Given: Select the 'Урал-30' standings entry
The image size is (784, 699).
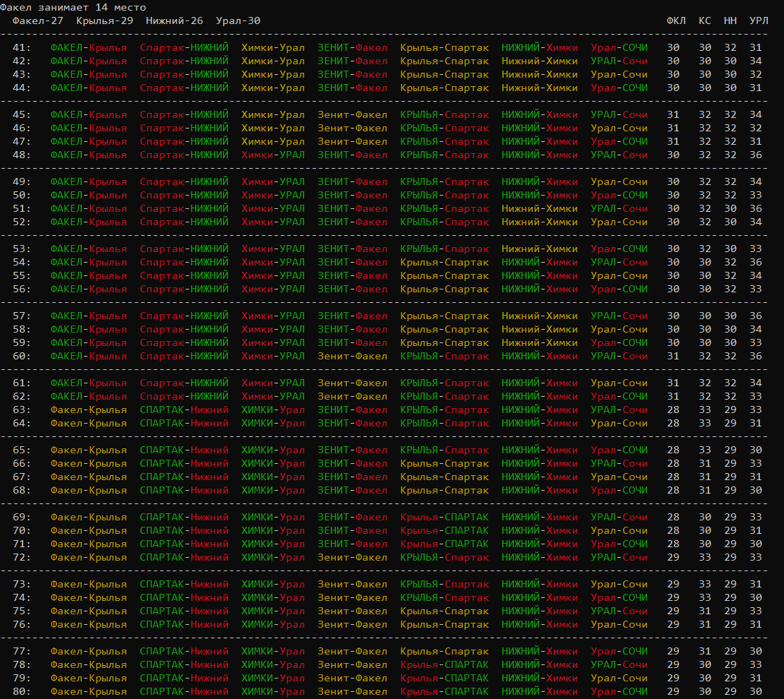Looking at the screenshot, I should point(238,21).
